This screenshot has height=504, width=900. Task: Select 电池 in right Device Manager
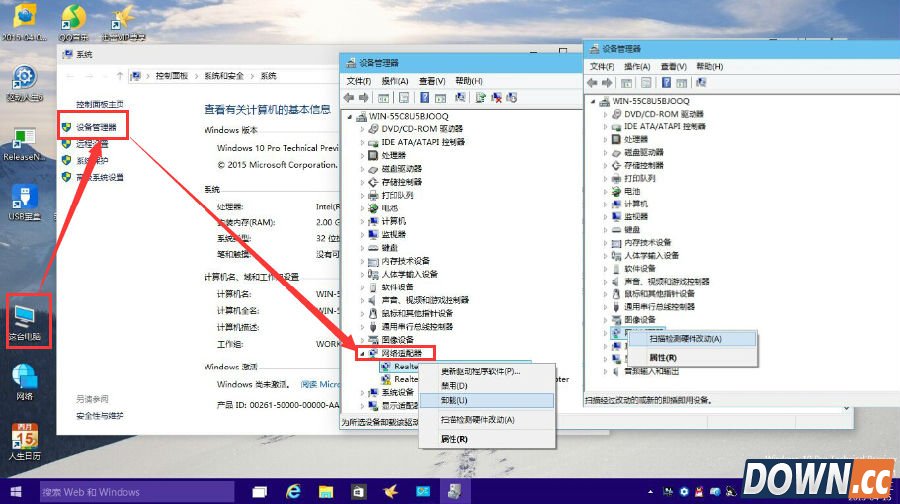(632, 191)
